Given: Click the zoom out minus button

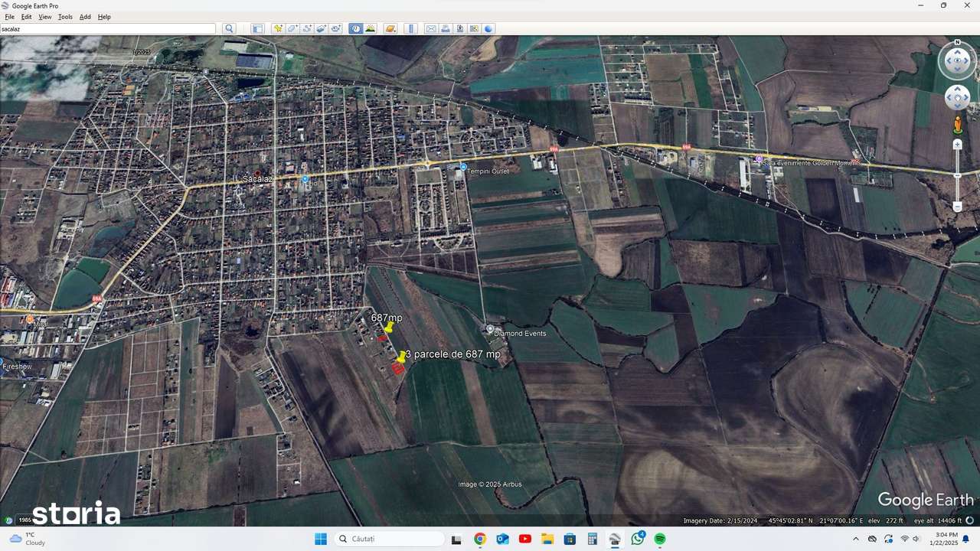Looking at the screenshot, I should click(x=958, y=207).
